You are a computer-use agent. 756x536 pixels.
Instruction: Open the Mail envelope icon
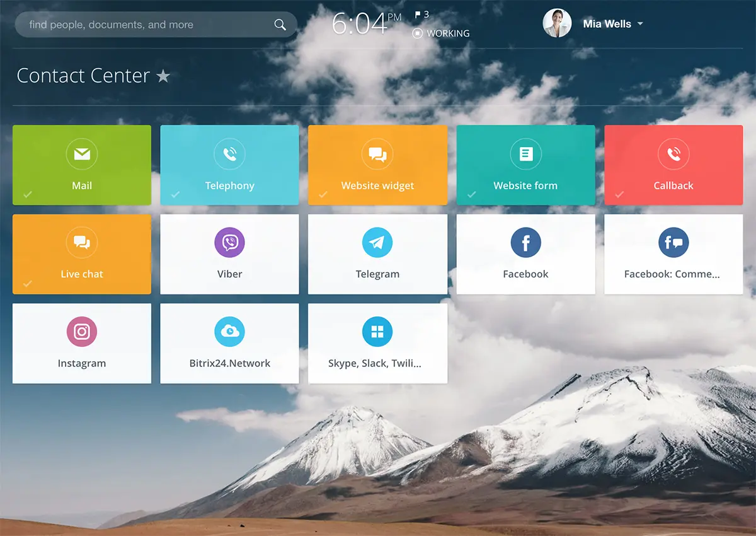coord(82,154)
